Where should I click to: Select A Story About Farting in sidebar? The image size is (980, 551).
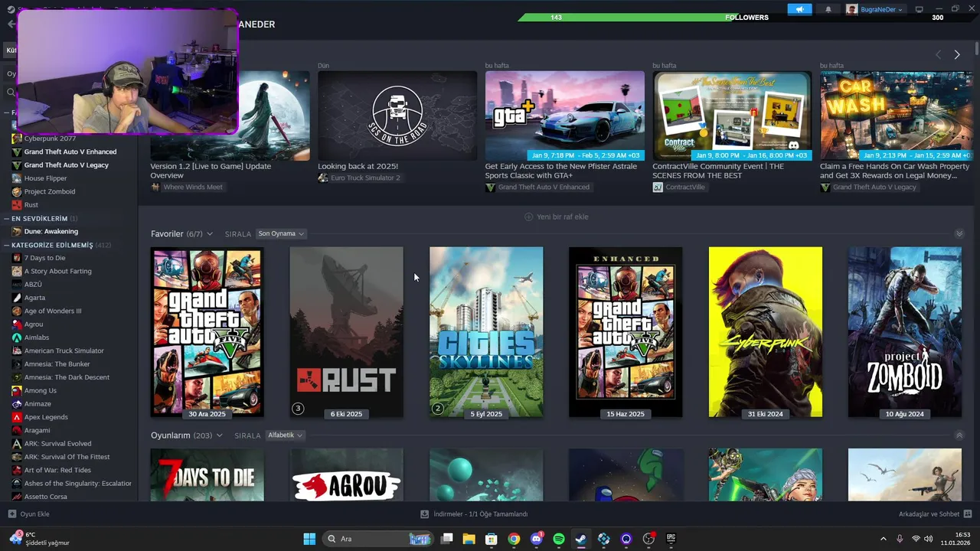[57, 271]
